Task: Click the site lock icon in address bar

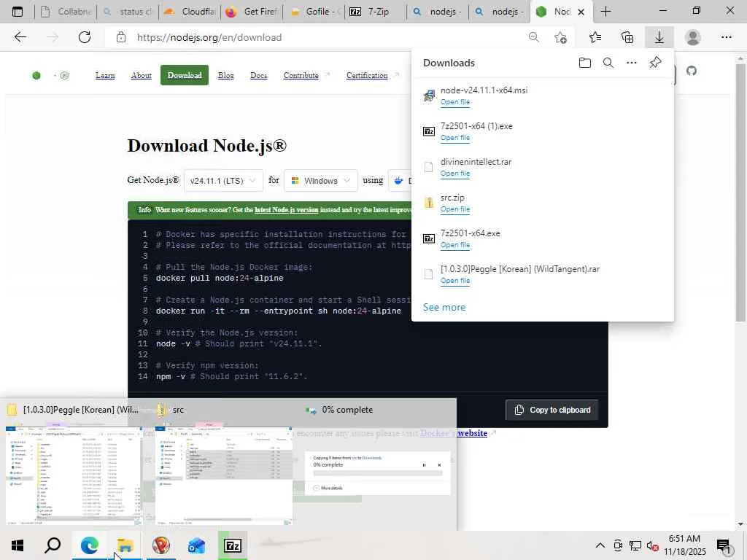Action: coord(121,37)
